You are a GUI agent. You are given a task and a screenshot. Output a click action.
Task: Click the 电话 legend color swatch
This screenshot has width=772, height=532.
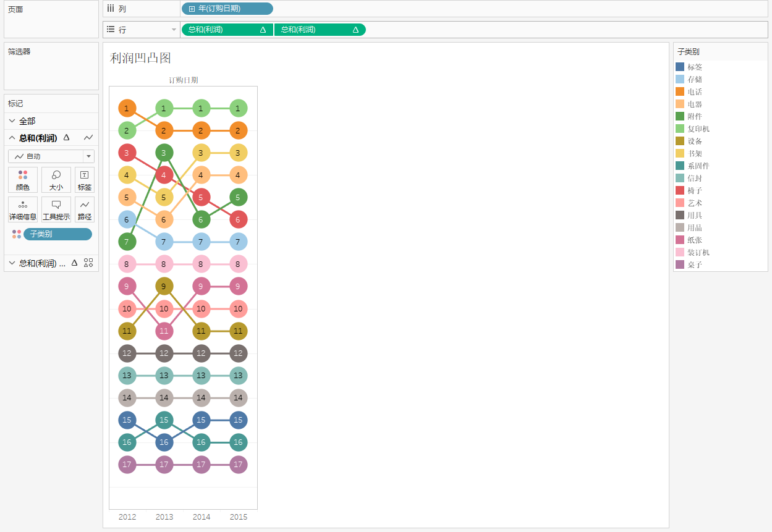(x=680, y=91)
